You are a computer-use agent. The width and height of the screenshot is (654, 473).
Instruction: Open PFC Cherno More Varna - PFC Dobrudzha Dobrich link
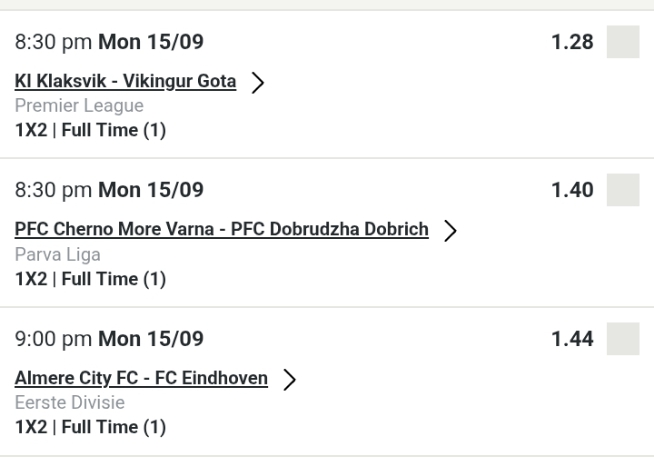222,230
